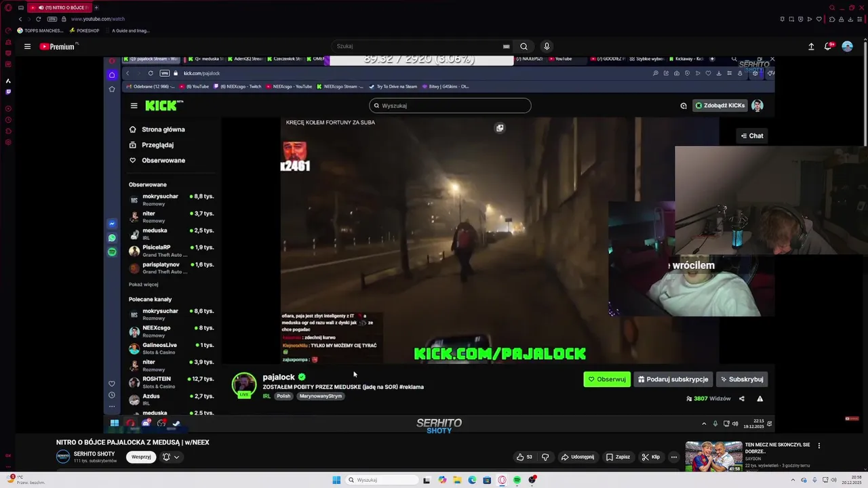The height and width of the screenshot is (488, 868).
Task: Click Przeglądaj in the recorded Kick sidebar
Action: pyautogui.click(x=152, y=145)
